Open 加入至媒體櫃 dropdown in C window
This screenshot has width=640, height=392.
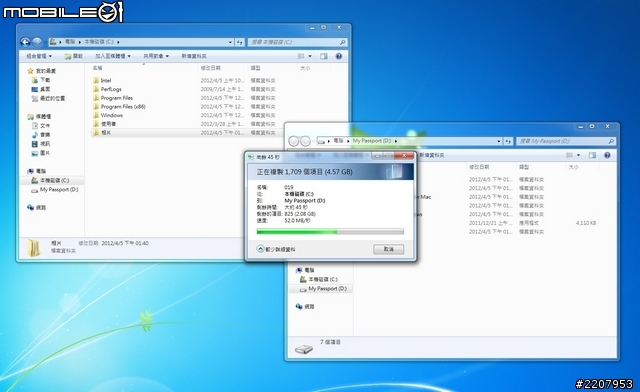113,56
